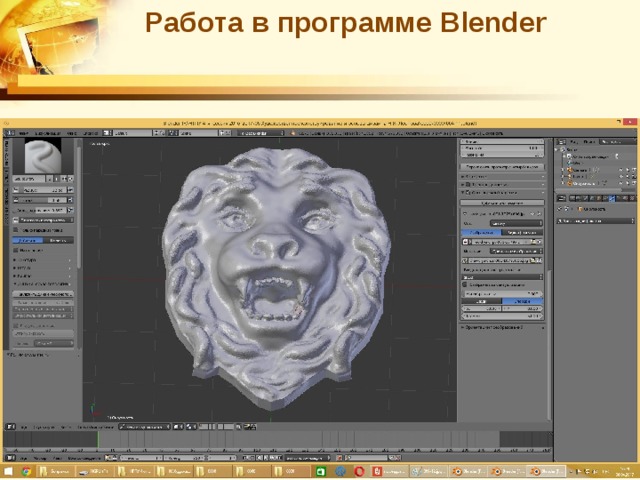Screen dimensions: 640x480
Task: Click the red auto-keyframe record button
Action: point(339,458)
